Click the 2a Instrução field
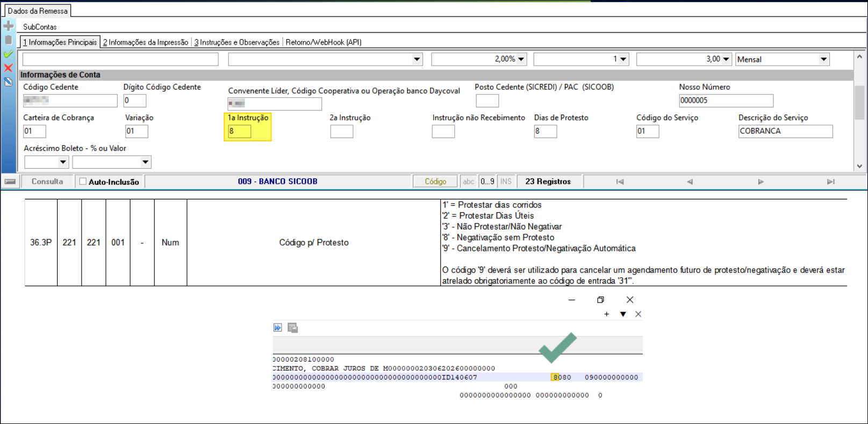The image size is (868, 424). 341,131
